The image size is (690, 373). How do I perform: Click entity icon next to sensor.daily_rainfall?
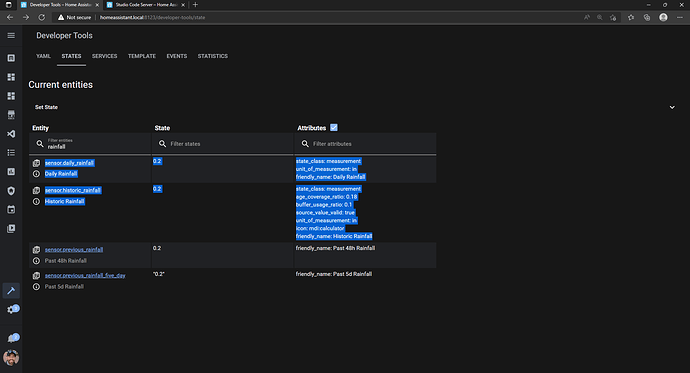pos(36,163)
